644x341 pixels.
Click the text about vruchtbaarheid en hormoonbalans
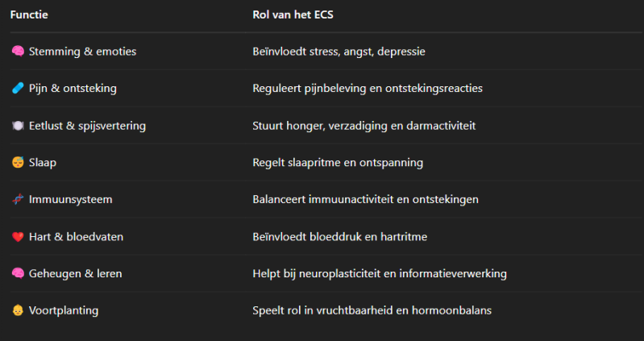point(372,310)
